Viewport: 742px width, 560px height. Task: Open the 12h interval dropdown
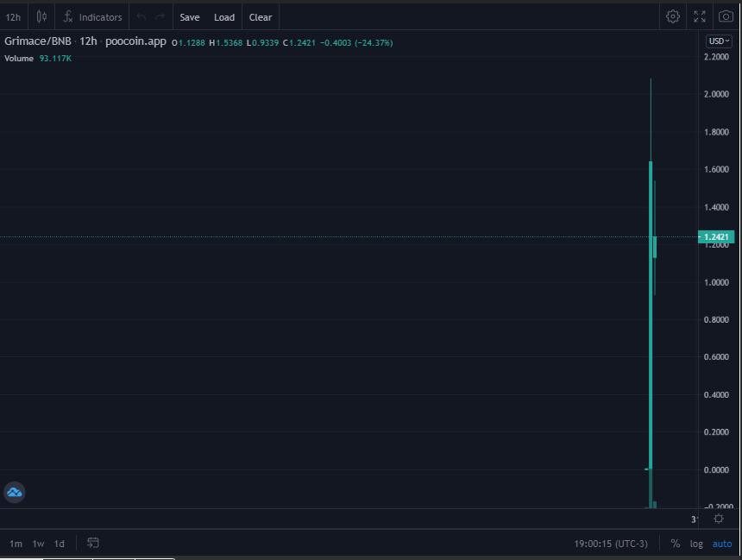coord(13,17)
